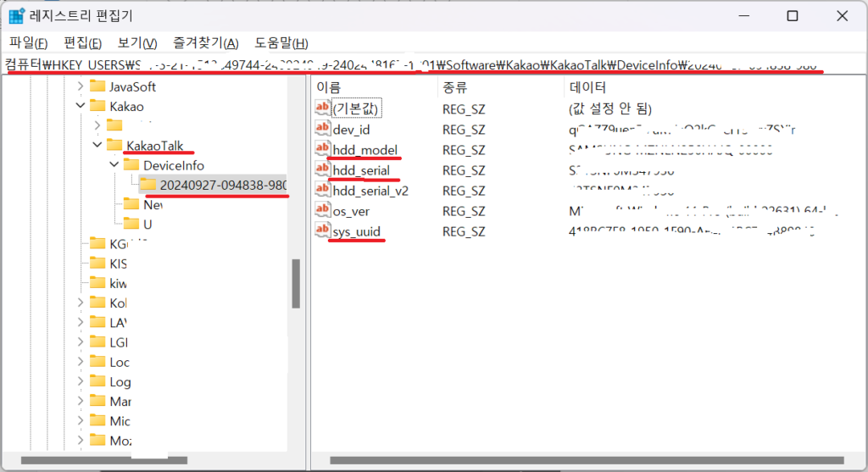Click the dev_id string value icon
868x472 pixels.
(x=323, y=128)
